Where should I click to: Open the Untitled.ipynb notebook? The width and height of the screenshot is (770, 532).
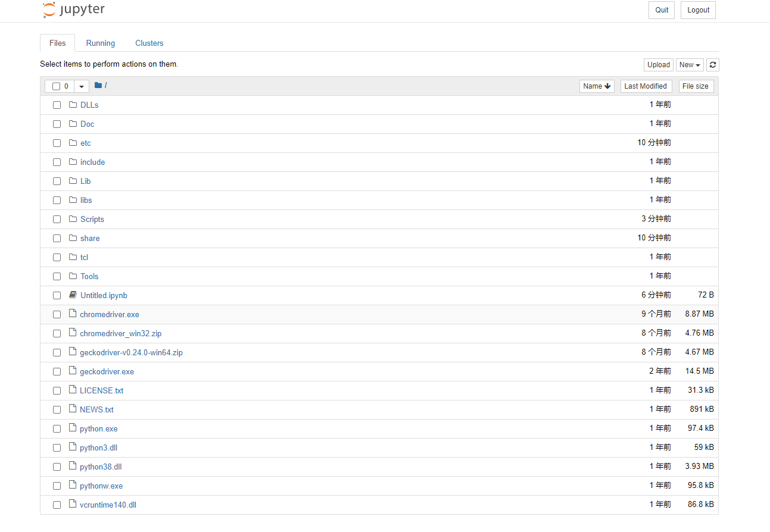(104, 295)
